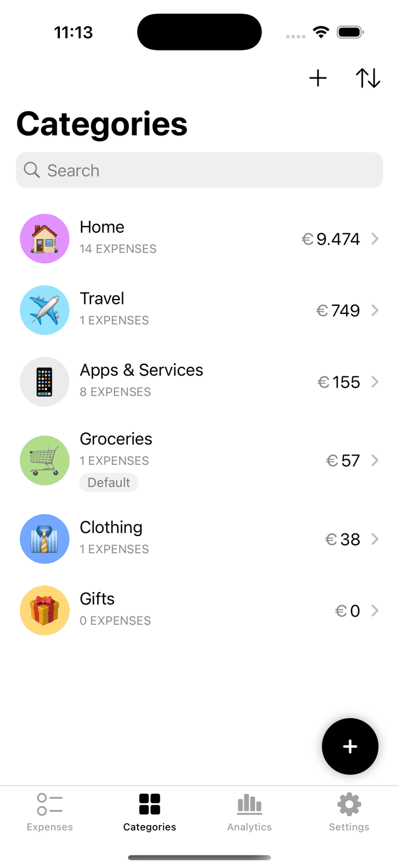Tap the search magnifier icon
Screen dimensions: 399x868
[x=31, y=170]
